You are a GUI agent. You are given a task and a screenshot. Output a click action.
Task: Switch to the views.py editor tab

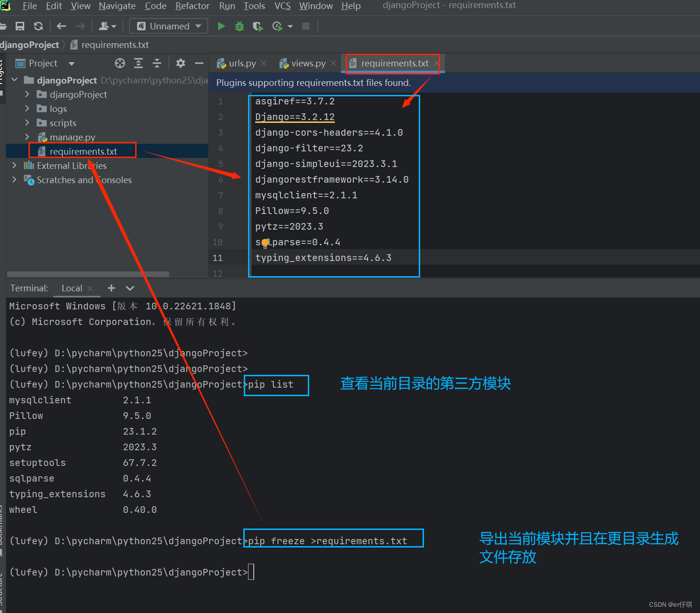point(308,63)
